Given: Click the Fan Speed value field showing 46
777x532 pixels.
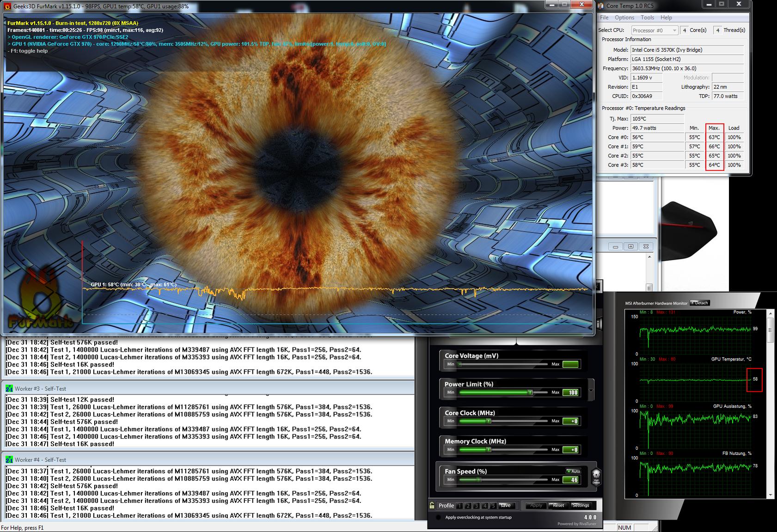Looking at the screenshot, I should coord(571,480).
